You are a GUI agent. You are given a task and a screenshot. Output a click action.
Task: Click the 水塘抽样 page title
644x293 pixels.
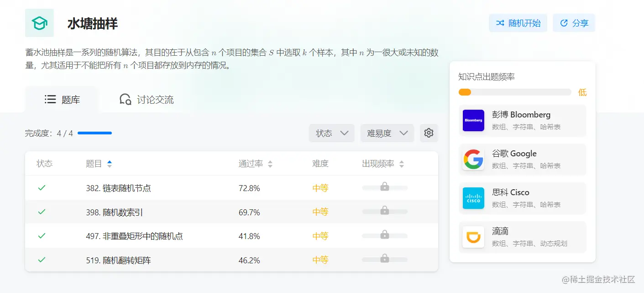pos(93,23)
